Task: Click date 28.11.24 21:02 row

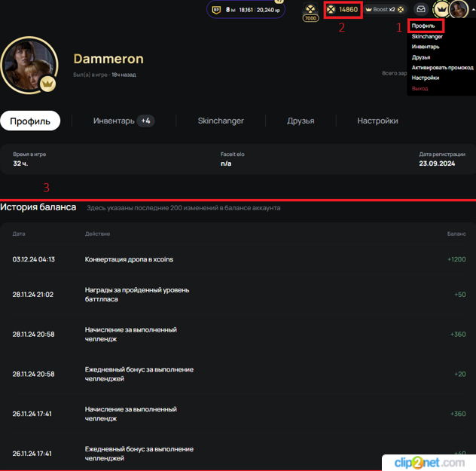Action: [x=33, y=295]
